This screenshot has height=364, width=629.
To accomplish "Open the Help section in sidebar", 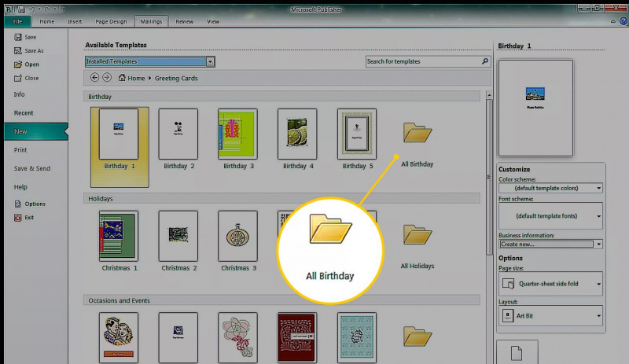I will pos(20,187).
